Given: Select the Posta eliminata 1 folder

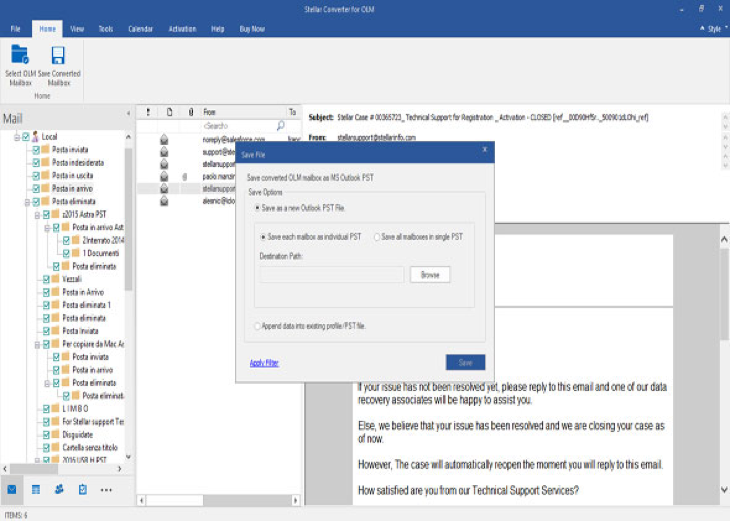Looking at the screenshot, I should click(x=87, y=305).
